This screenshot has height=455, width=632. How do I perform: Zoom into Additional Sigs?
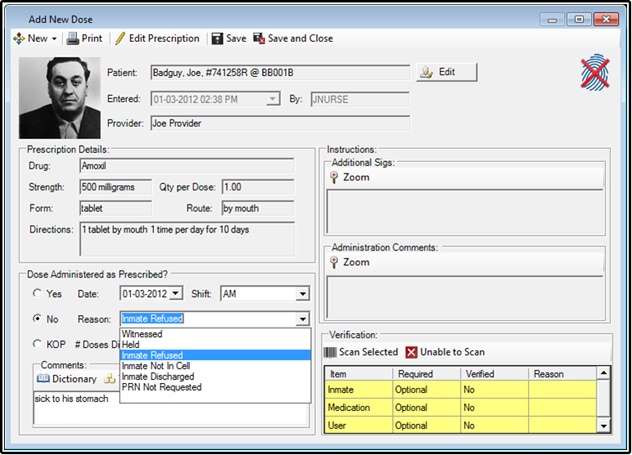tap(335, 177)
